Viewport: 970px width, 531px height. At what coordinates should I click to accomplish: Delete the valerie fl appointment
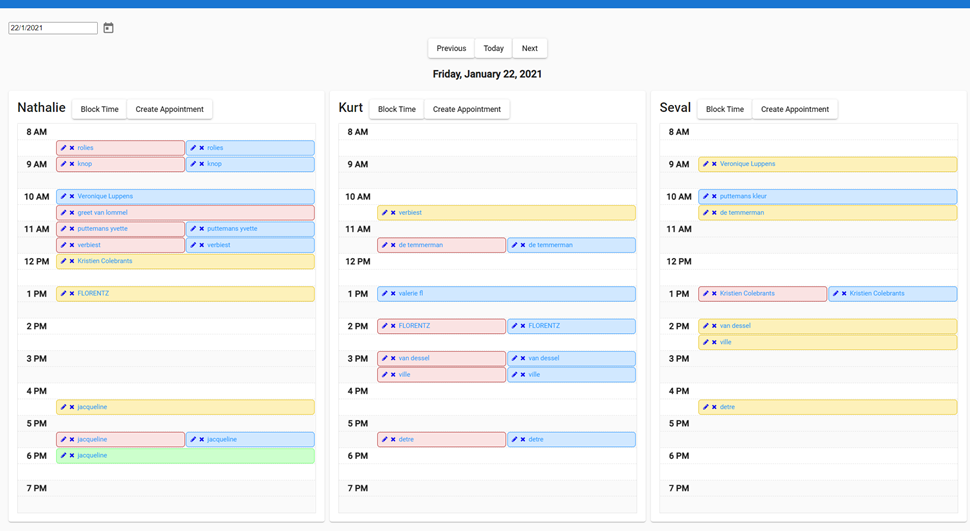(393, 293)
